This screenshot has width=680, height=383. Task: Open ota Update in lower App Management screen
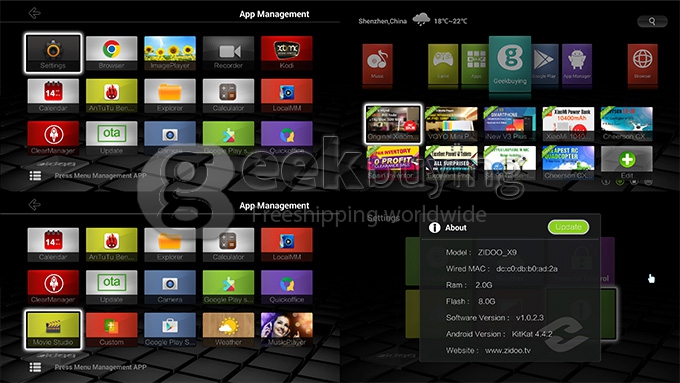pyautogui.click(x=111, y=287)
